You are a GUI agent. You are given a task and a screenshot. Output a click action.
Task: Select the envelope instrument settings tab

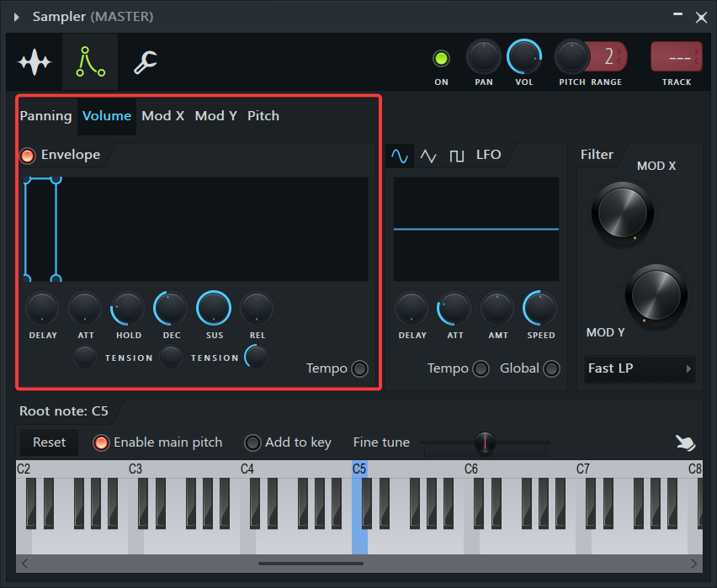click(x=89, y=61)
